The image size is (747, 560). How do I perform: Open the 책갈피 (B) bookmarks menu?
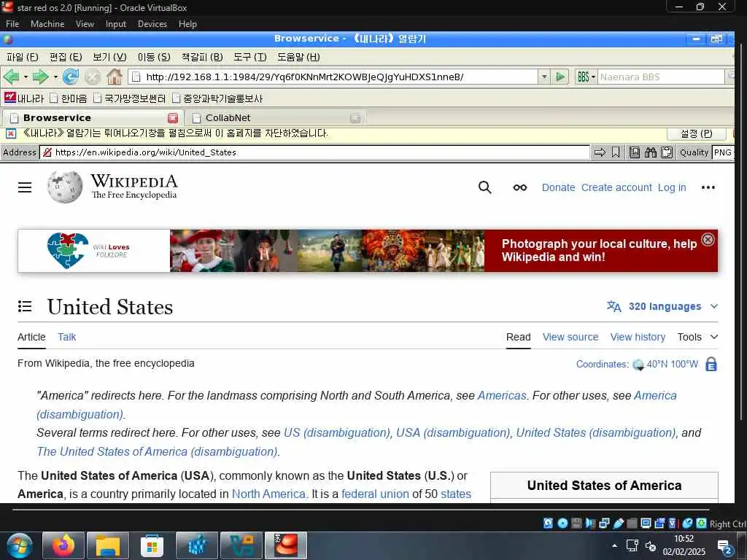tap(202, 57)
